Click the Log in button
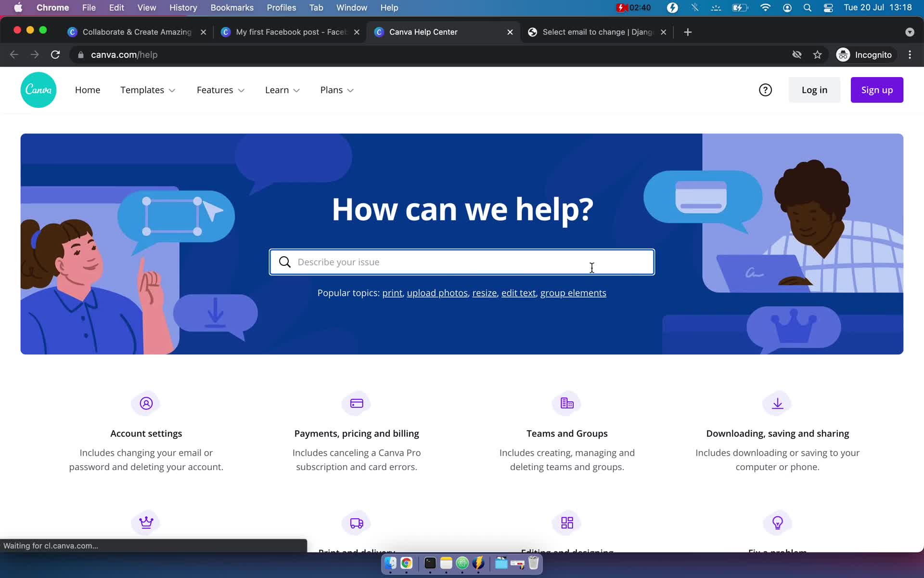The height and width of the screenshot is (578, 924). point(814,90)
